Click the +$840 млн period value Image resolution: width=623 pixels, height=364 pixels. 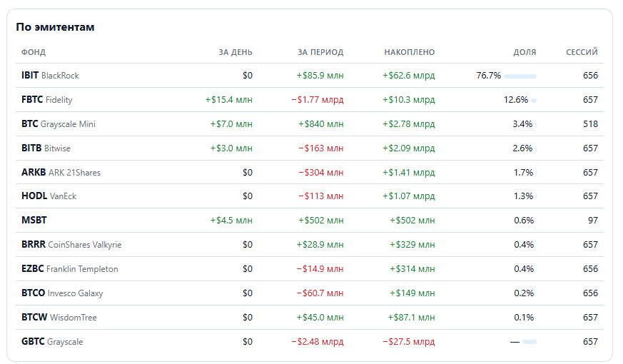(x=321, y=124)
